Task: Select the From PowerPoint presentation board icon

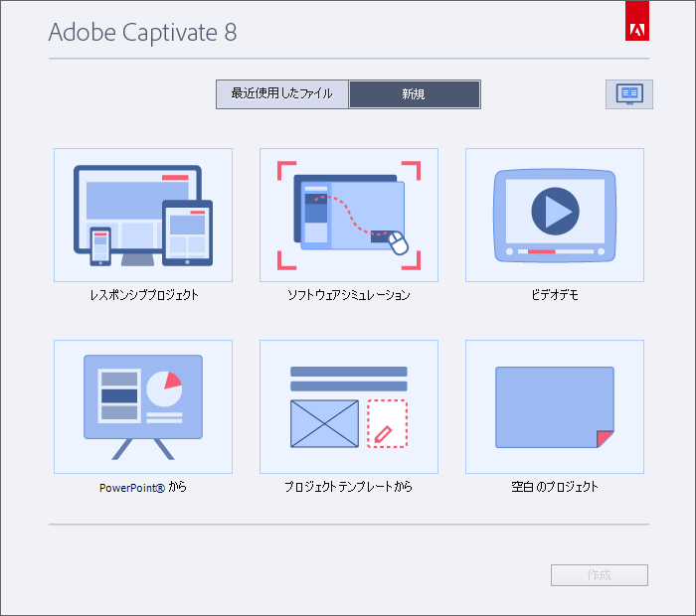Action: click(x=143, y=406)
